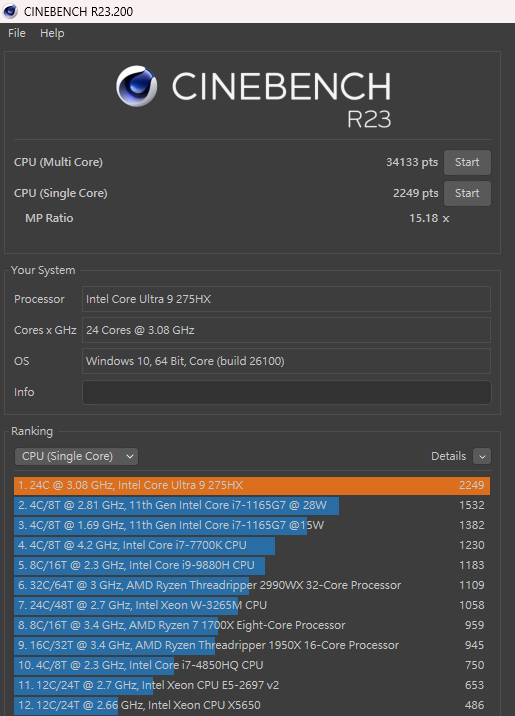This screenshot has height=716, width=515.
Task: Select the Xeon W-3265M ranking entry
Action: click(x=252, y=605)
